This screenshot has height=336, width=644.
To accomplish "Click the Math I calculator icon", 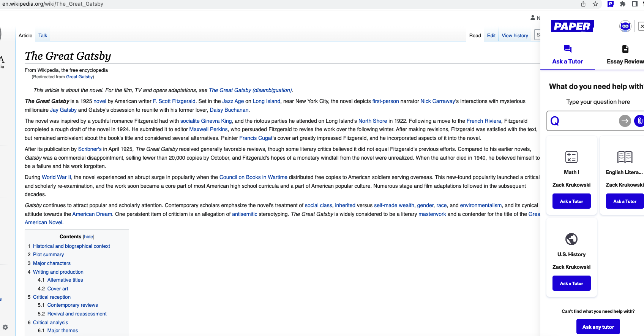I will (571, 157).
